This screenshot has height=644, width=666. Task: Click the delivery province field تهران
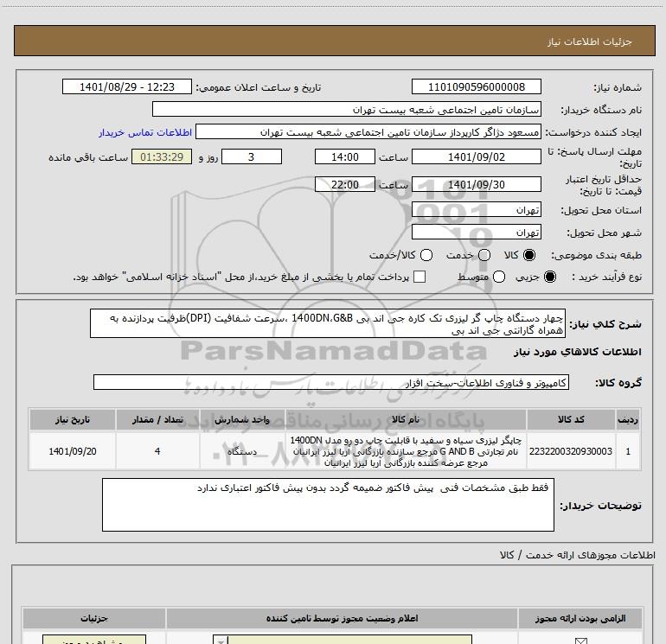[476, 210]
